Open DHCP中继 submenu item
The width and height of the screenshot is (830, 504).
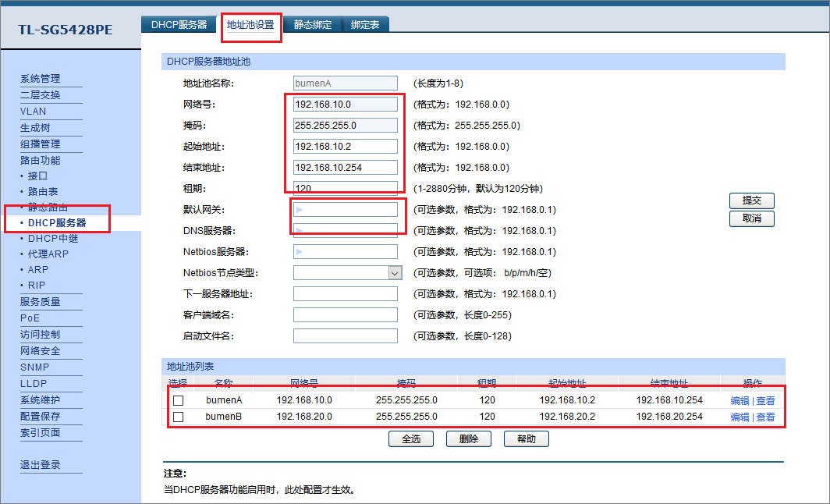click(x=53, y=239)
